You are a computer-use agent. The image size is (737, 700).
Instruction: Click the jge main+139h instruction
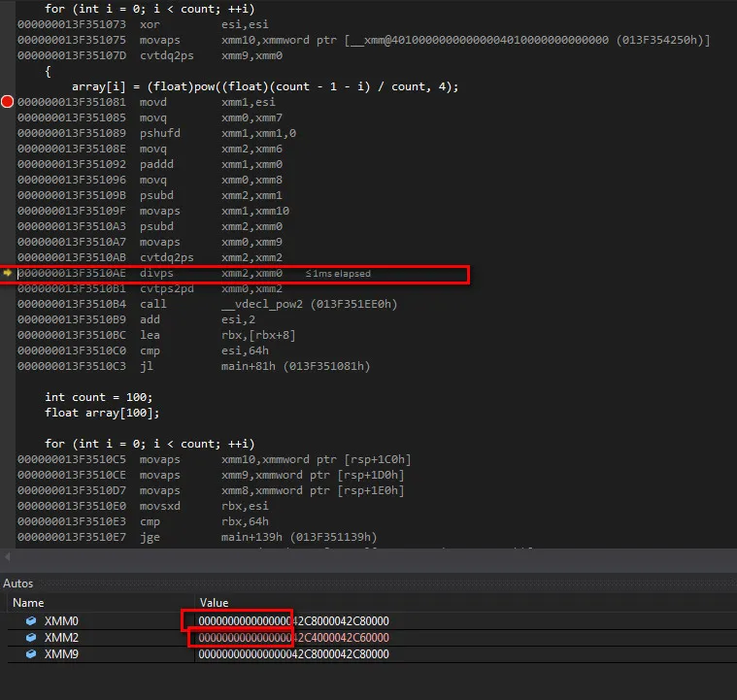197,537
